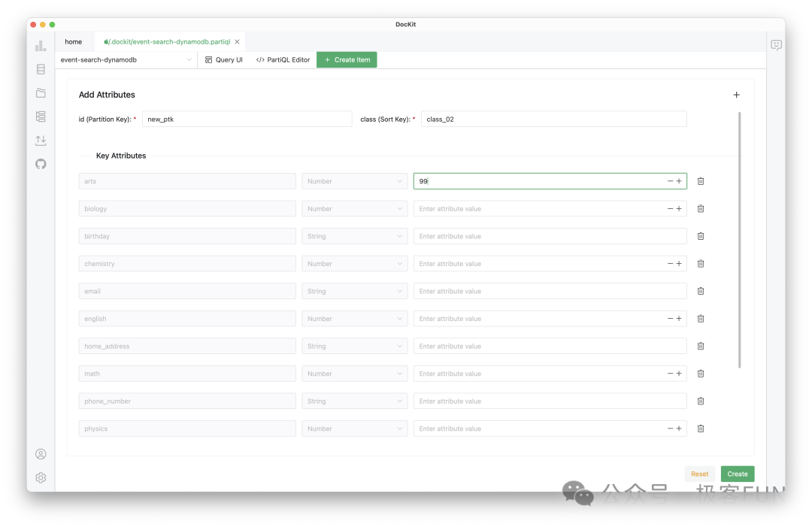Select the tree structure icon in sidebar
This screenshot has width=812, height=527.
point(41,117)
